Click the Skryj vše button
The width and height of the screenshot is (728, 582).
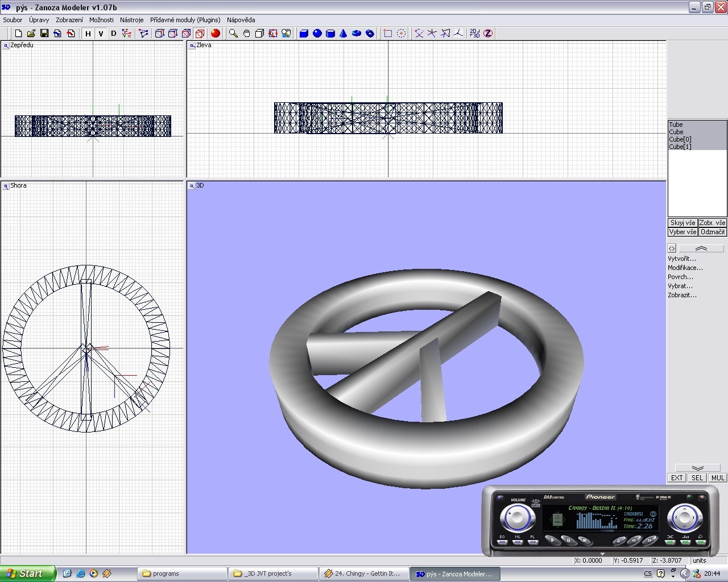click(682, 223)
